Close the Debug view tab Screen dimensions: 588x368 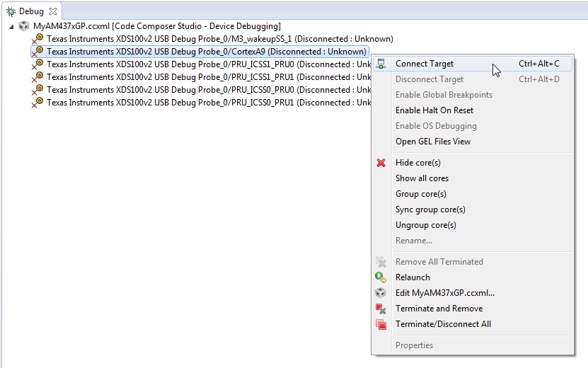click(53, 11)
